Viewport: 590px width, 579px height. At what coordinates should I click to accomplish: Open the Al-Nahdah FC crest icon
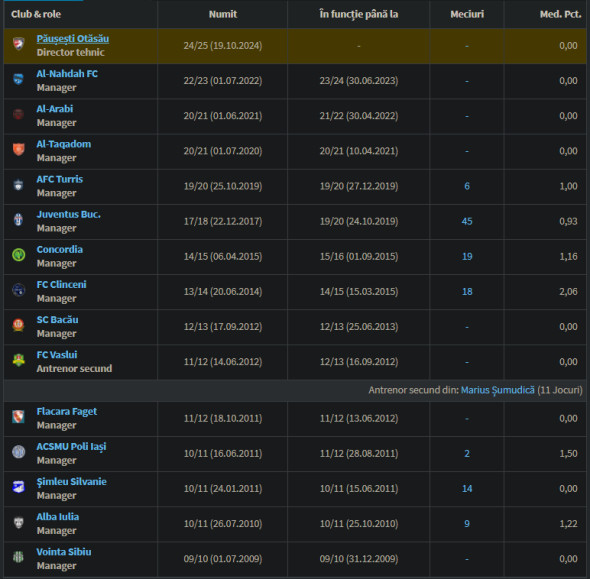tap(18, 79)
